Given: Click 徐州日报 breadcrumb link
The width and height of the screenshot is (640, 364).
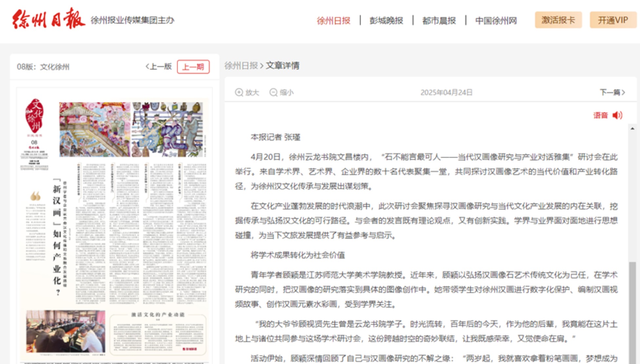Looking at the screenshot, I should [241, 66].
